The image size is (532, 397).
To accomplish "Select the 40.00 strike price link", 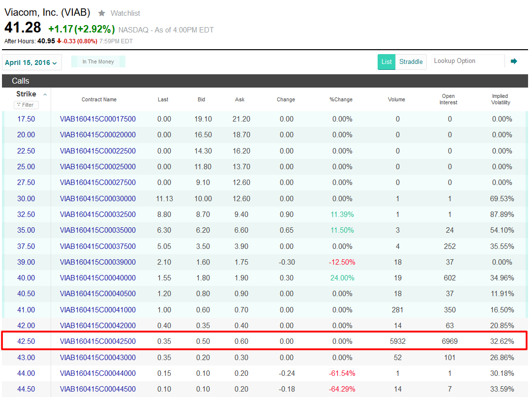I will tap(26, 278).
